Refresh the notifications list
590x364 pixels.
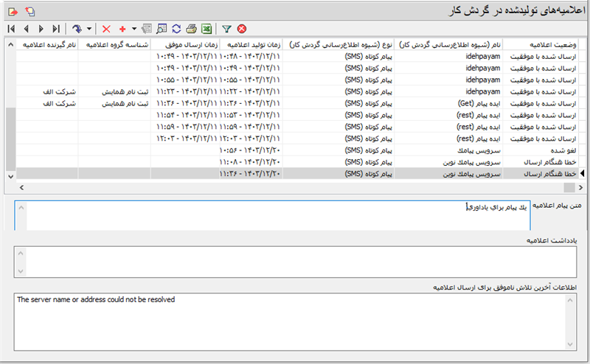click(x=176, y=29)
